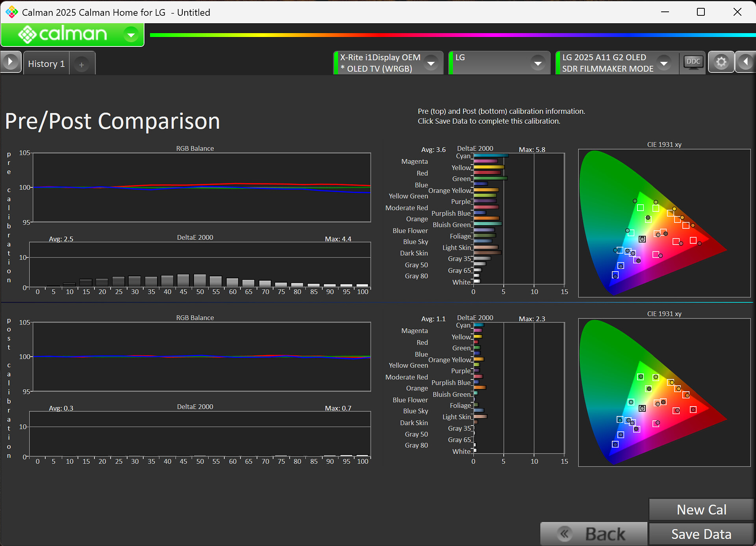
Task: Click the play arrow button at top left
Action: click(11, 62)
